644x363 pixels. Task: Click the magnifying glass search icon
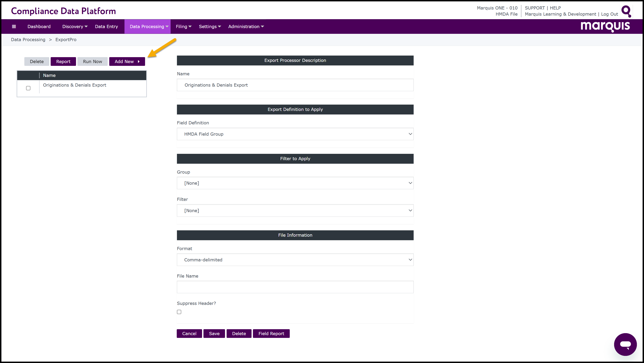626,11
